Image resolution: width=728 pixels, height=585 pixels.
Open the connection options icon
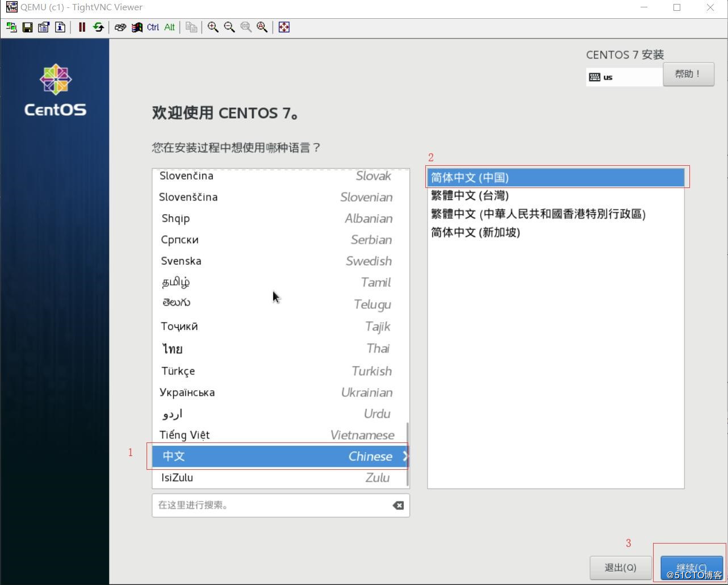[x=44, y=27]
